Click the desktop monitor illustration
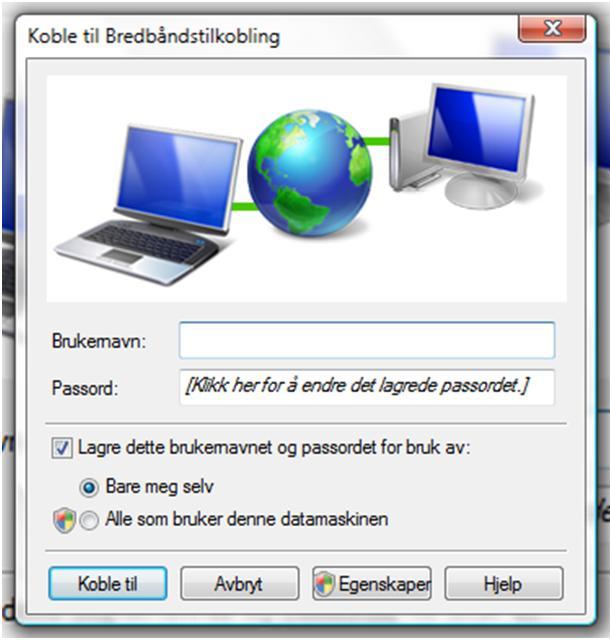610x640 pixels. click(482, 145)
